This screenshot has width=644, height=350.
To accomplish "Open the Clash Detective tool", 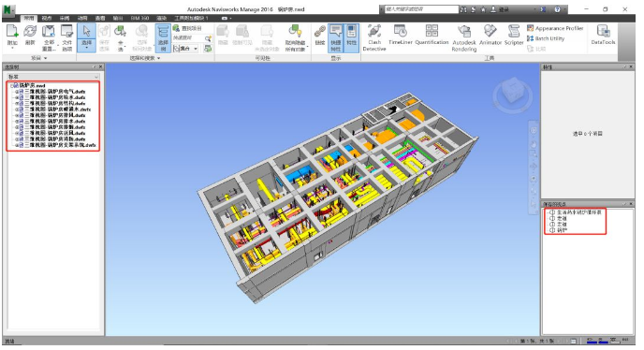I will pyautogui.click(x=374, y=37).
